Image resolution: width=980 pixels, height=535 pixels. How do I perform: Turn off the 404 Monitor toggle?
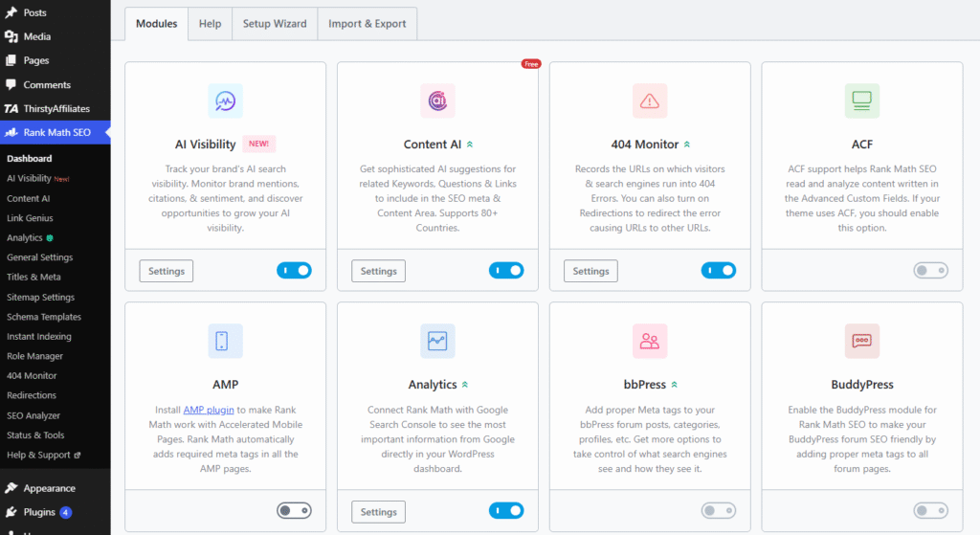coord(719,271)
